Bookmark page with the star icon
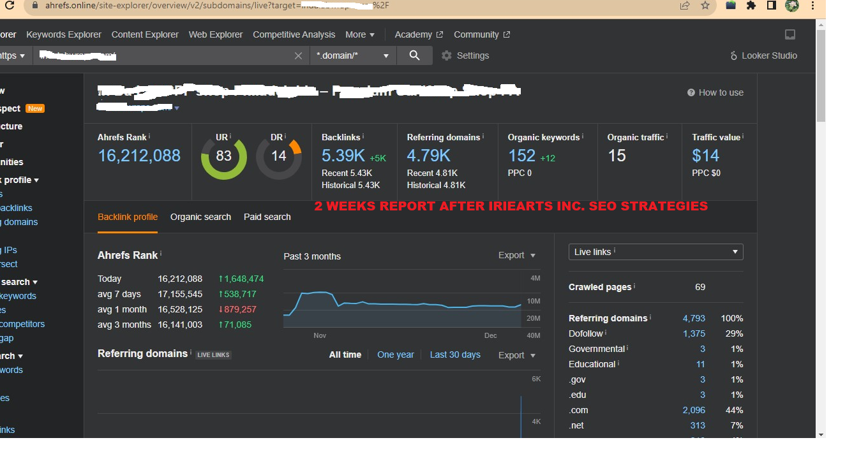 pos(705,6)
